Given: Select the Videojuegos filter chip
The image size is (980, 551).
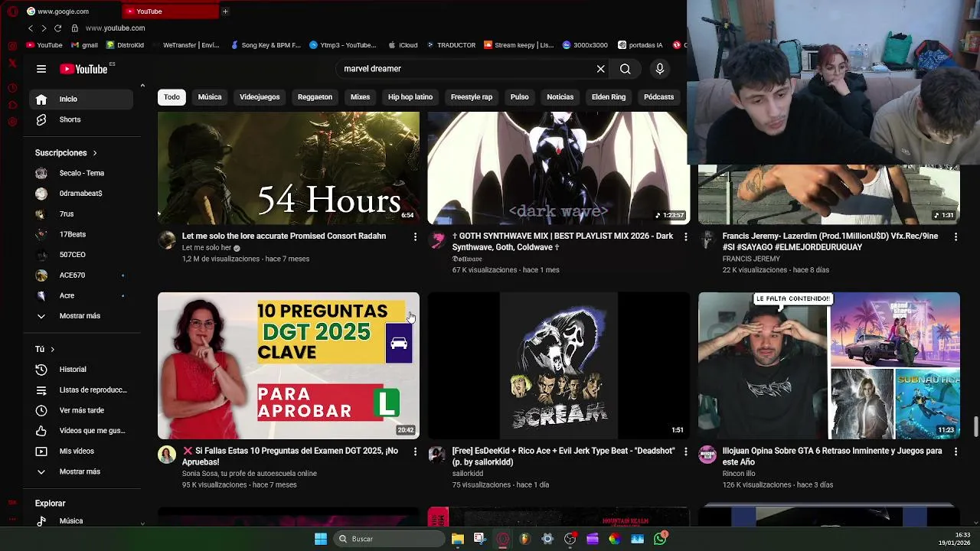Looking at the screenshot, I should (x=260, y=97).
